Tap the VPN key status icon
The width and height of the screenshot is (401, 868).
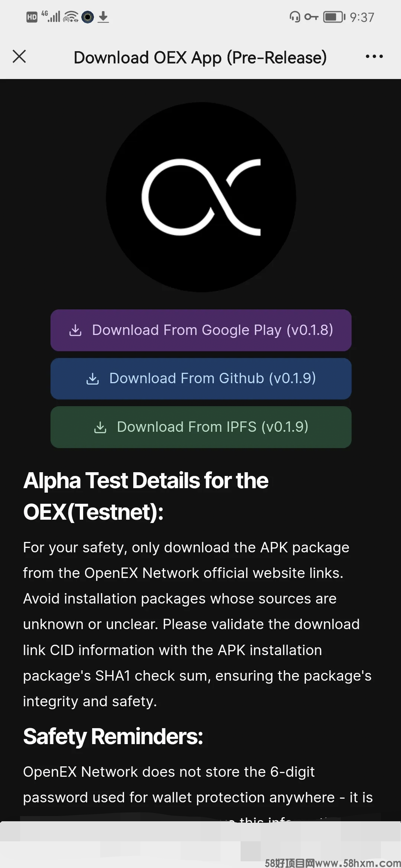[311, 17]
